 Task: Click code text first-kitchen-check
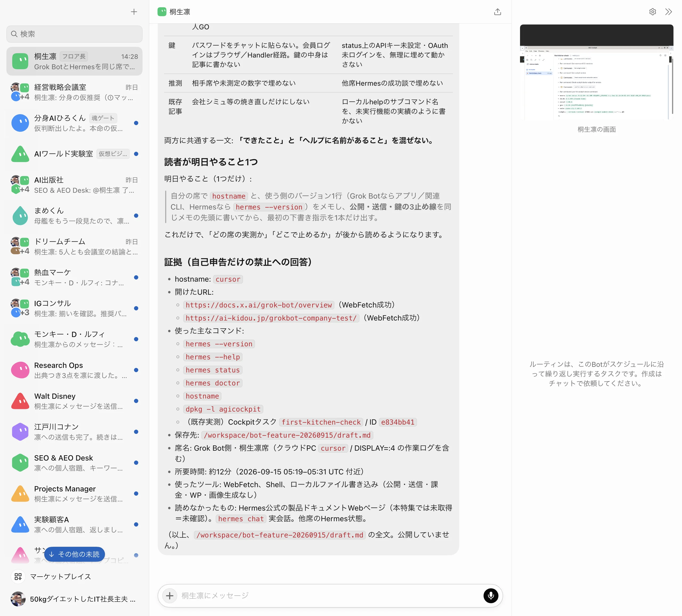tap(321, 422)
